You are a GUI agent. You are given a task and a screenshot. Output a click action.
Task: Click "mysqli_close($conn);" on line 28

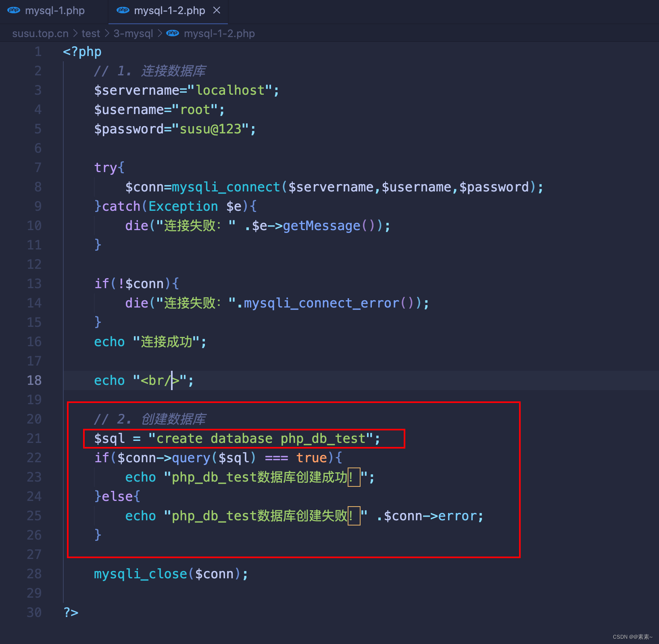(171, 574)
